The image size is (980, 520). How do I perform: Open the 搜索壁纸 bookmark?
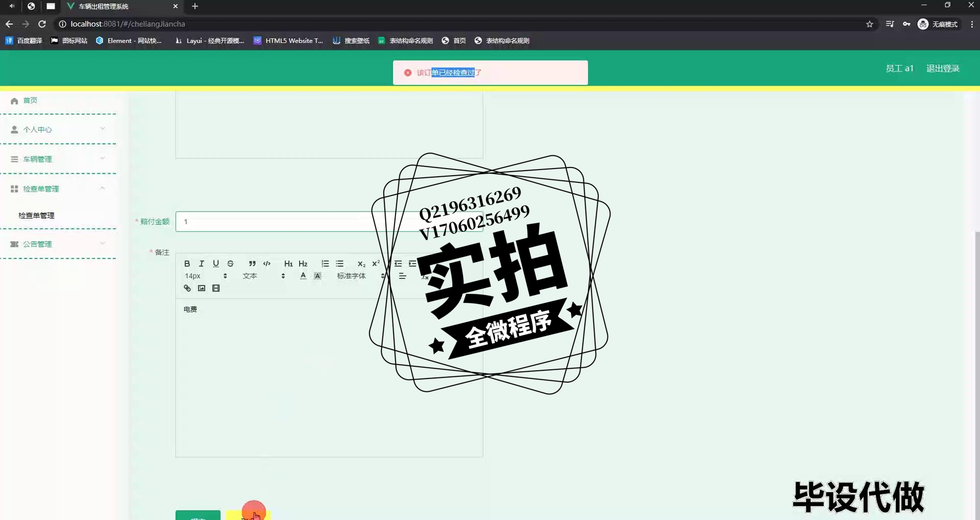click(x=351, y=41)
